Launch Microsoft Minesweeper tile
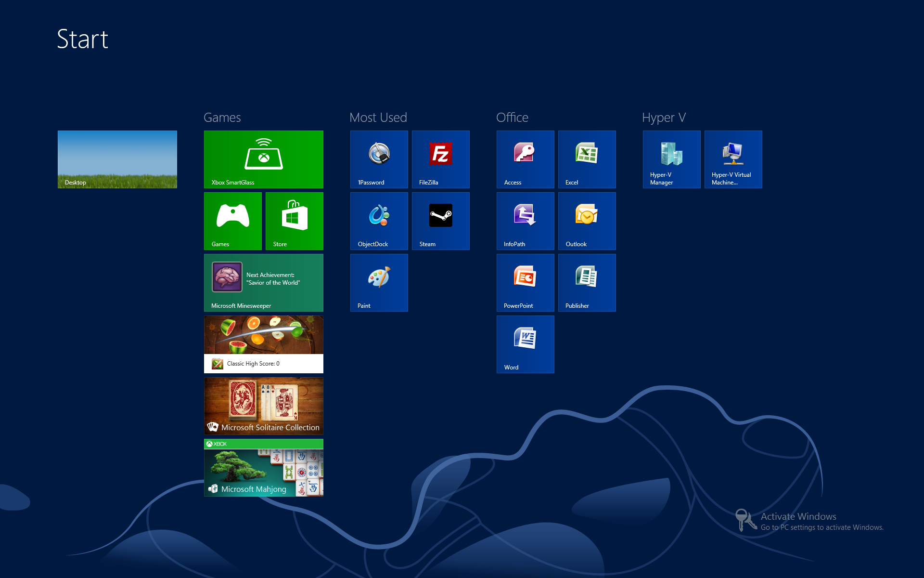Screen dimensions: 924x578 [x=264, y=283]
